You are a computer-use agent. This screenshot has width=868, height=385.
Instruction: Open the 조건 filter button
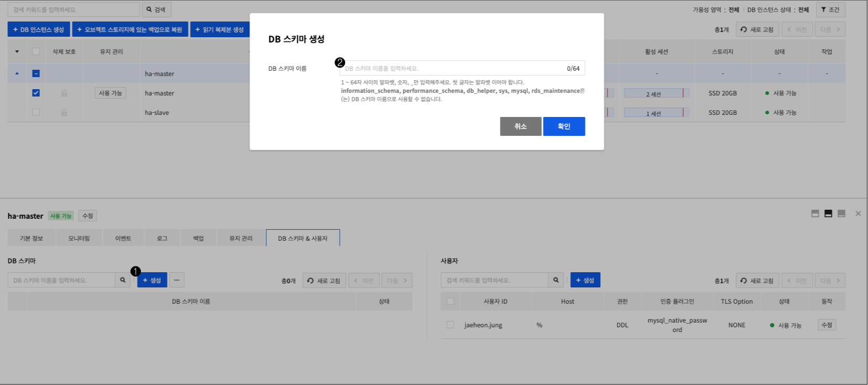830,9
